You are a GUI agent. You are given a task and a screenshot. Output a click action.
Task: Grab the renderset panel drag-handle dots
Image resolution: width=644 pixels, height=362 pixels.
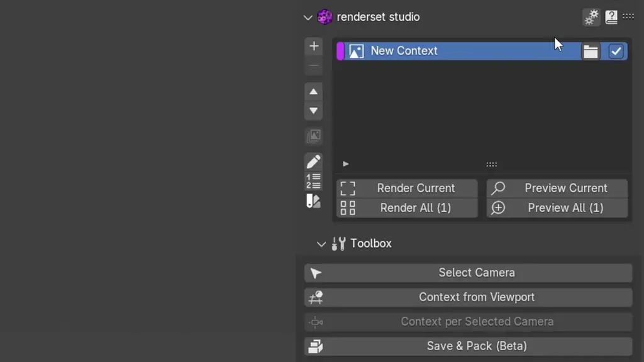[628, 16]
